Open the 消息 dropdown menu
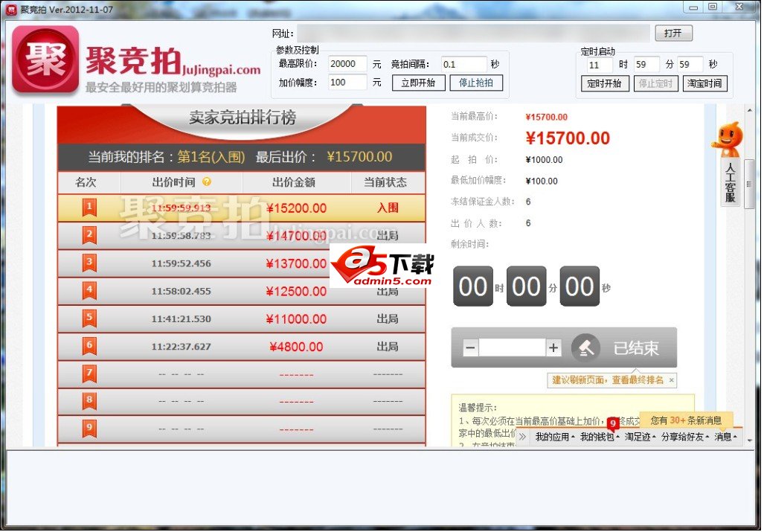Viewport: 764px width, 532px height. tap(727, 438)
